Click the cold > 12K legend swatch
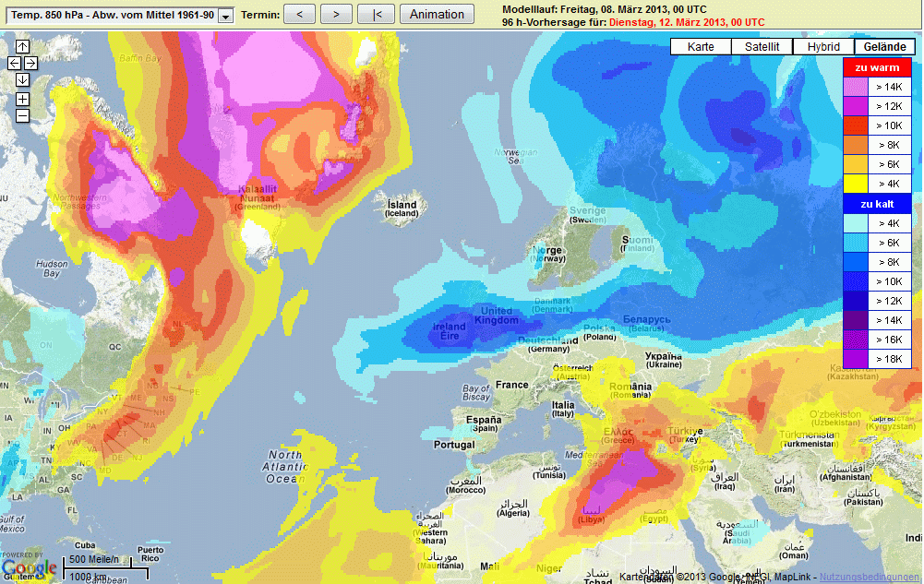 856,302
